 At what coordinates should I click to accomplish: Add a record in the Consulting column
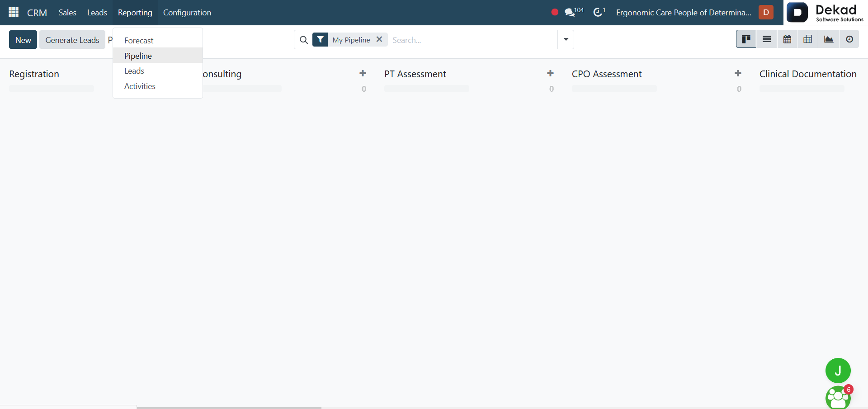pos(363,73)
